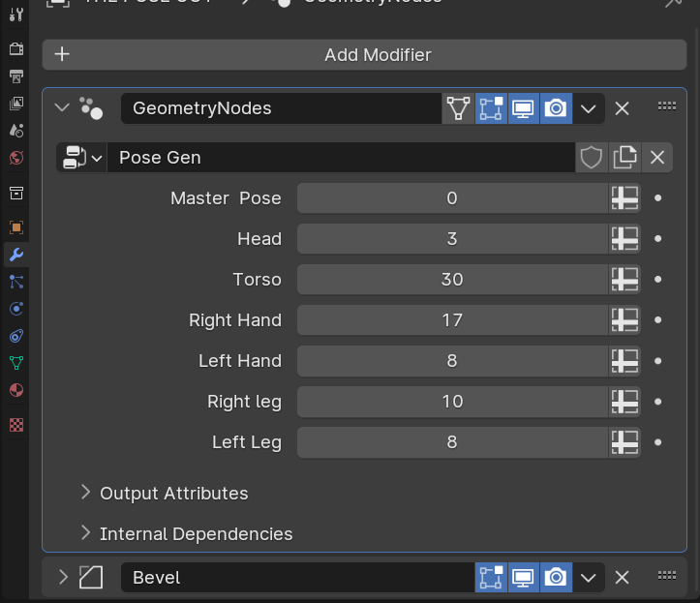The width and height of the screenshot is (700, 603).
Task: Animate Right leg via keyframe dot
Action: coord(657,402)
